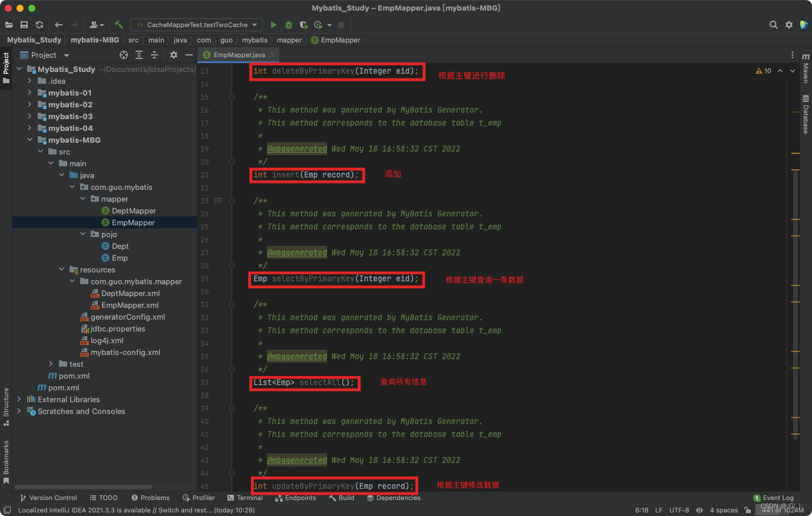Jump to next highlighted problem arrow

tap(793, 71)
